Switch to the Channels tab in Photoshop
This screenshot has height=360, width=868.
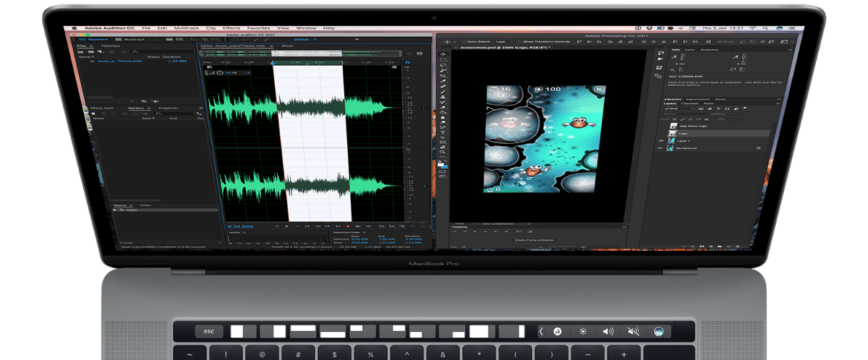[690, 103]
